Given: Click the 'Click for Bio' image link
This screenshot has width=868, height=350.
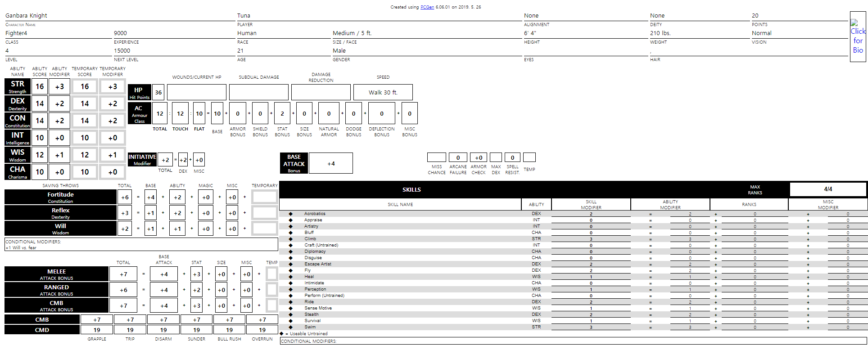Looking at the screenshot, I should point(858,37).
